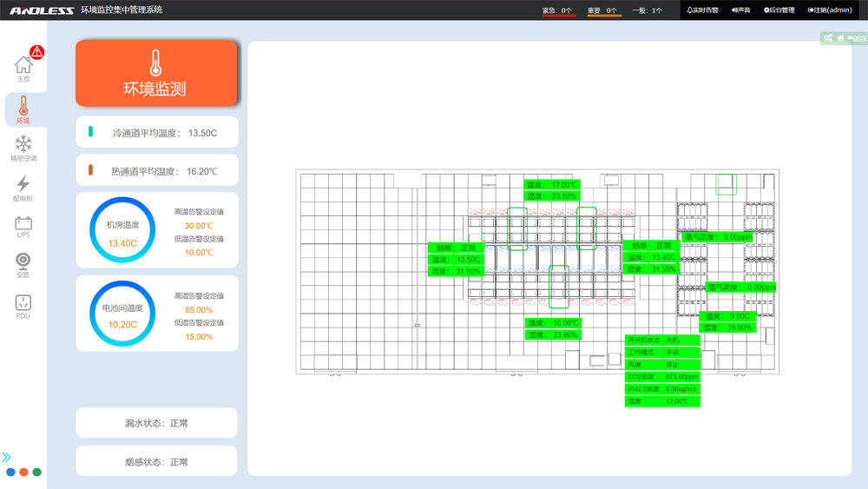Click the 紧急 alarm count indicator
868x489 pixels.
tap(557, 10)
